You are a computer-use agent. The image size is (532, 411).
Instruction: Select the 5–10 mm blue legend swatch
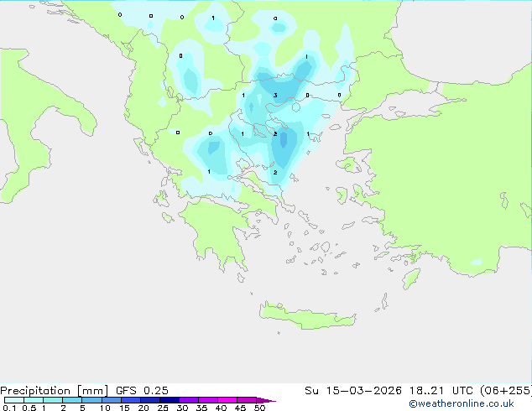(x=91, y=400)
